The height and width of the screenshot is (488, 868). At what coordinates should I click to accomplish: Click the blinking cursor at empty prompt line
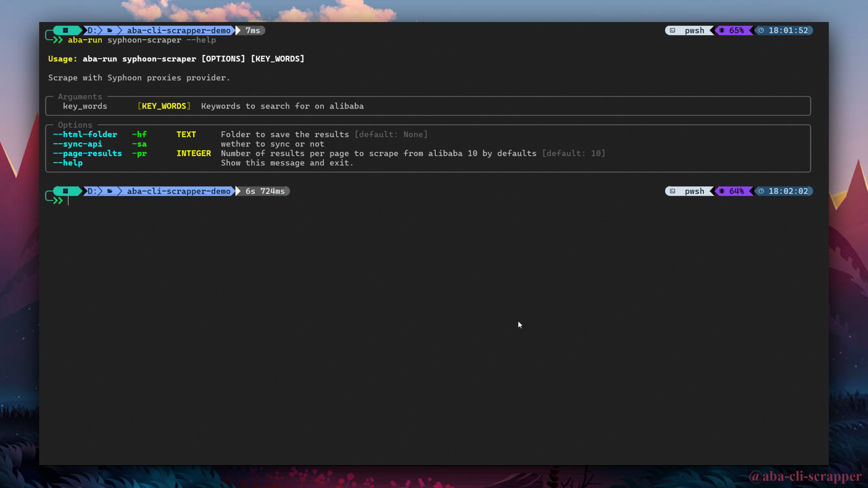click(68, 201)
